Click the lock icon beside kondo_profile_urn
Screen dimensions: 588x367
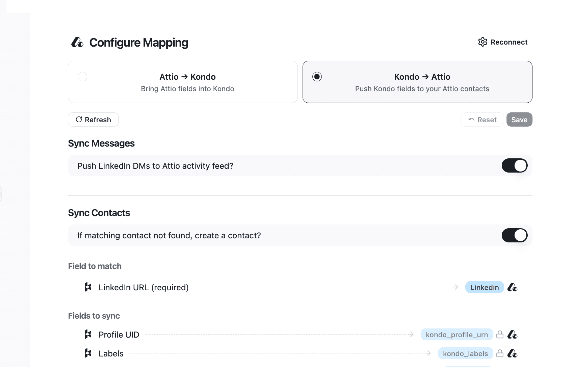coord(500,334)
